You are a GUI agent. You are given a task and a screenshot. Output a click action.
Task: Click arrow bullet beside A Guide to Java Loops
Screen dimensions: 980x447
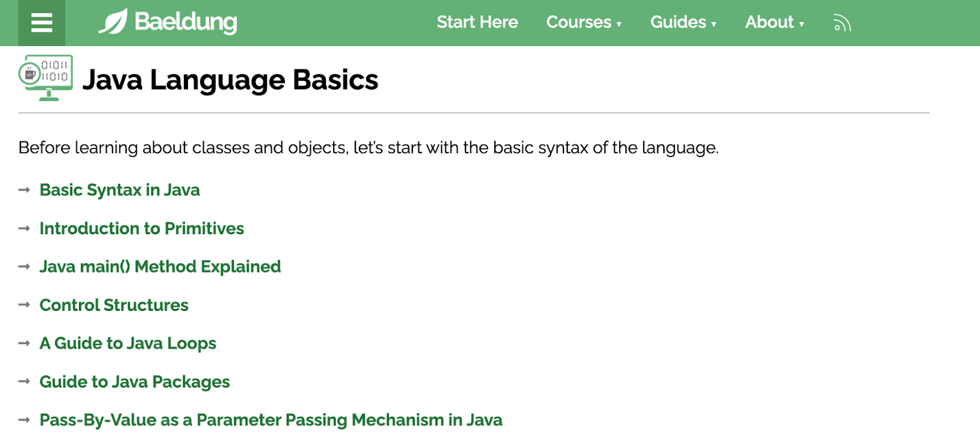tap(24, 343)
